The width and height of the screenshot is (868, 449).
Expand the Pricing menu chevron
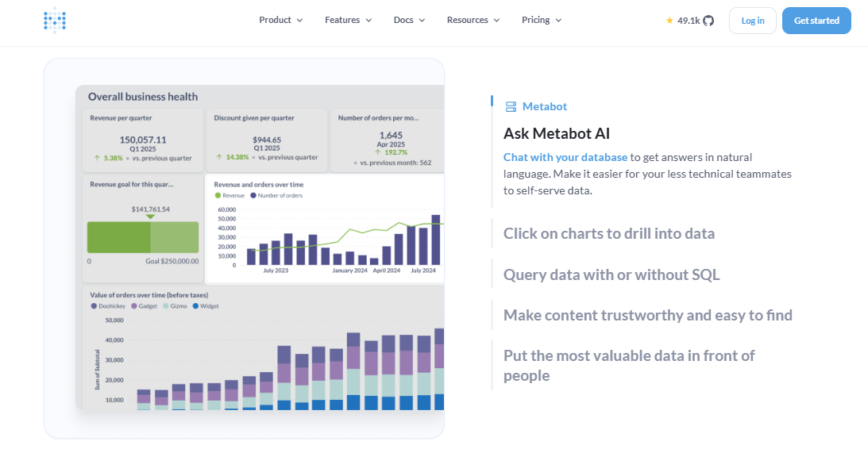point(558,21)
